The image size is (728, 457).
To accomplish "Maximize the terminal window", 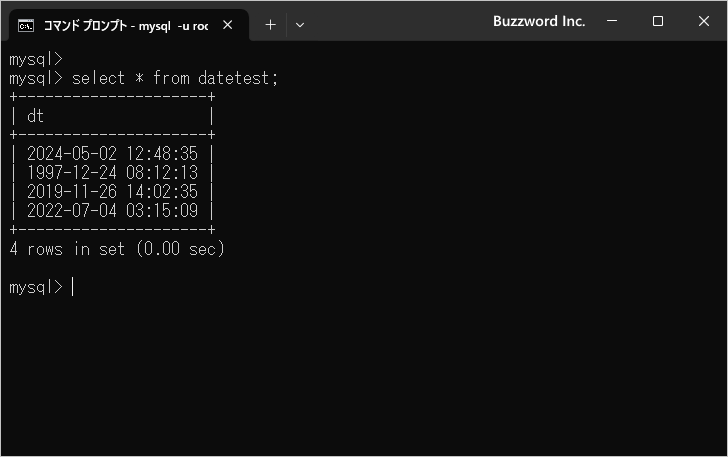I will [x=657, y=21].
